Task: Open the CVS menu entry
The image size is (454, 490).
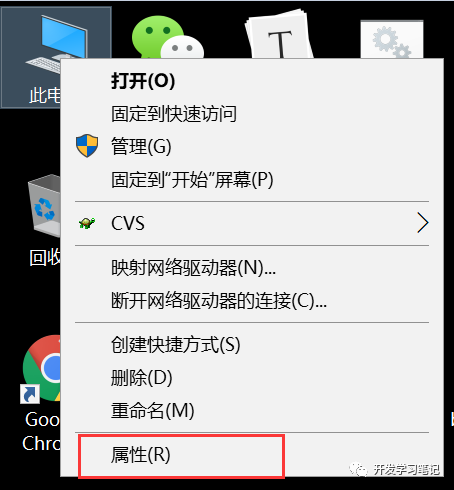Action: coord(252,223)
